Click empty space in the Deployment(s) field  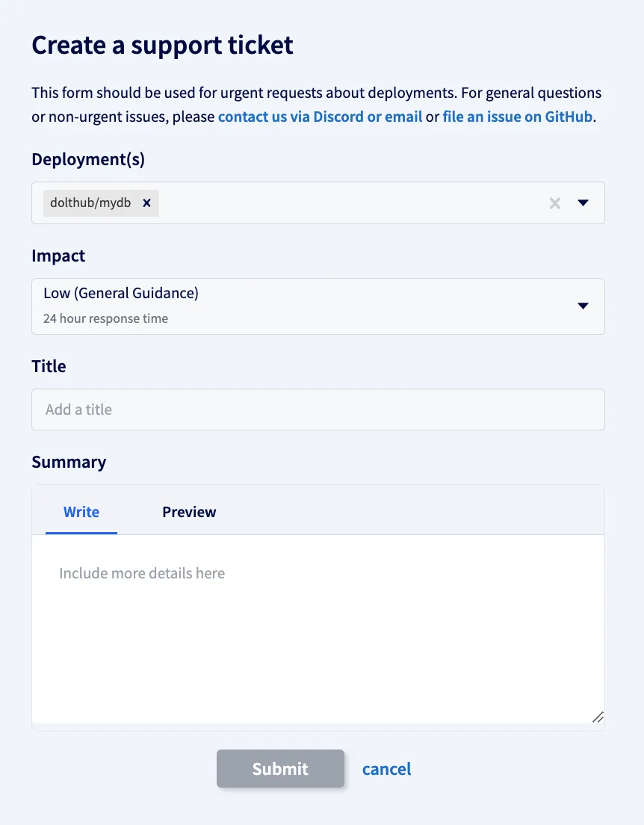click(x=351, y=203)
